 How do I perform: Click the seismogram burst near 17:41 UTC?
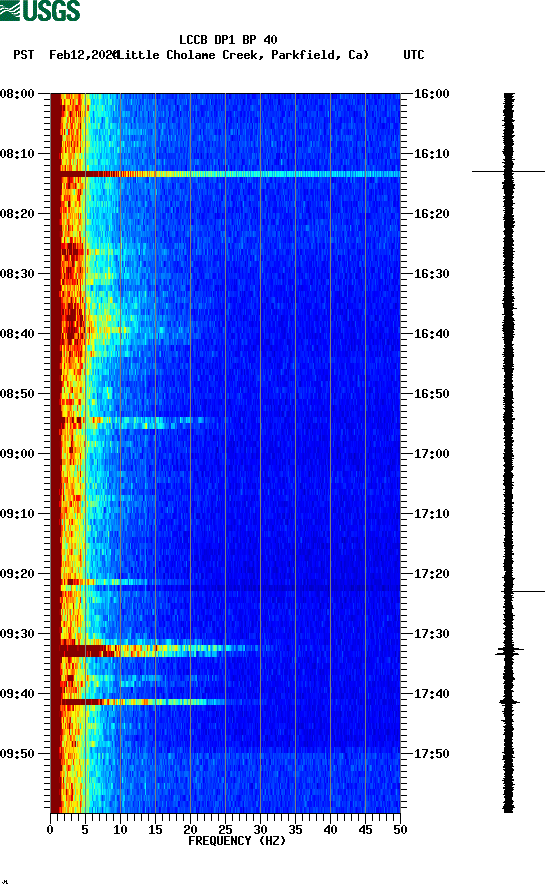(509, 702)
